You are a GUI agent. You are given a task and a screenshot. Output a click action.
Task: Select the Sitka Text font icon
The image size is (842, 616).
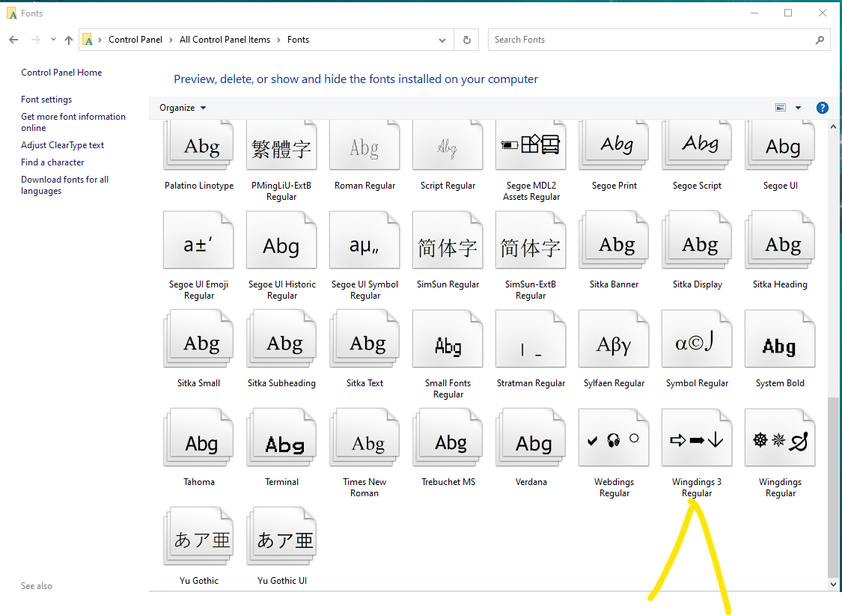click(364, 339)
